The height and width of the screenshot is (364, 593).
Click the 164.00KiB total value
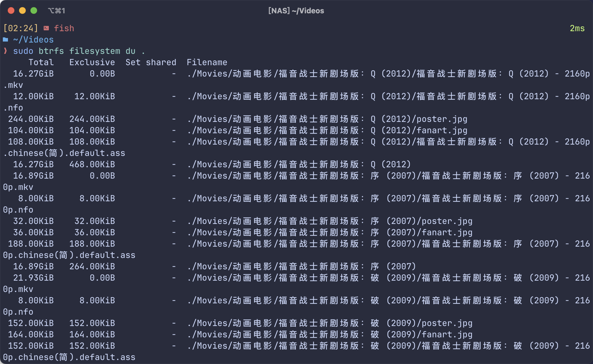(31, 334)
